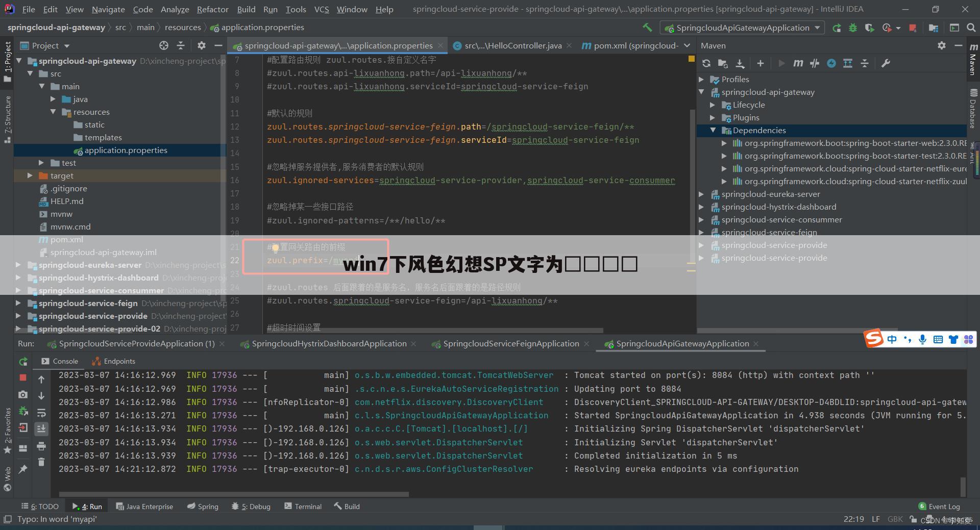Expand Maven Lifecycle node
The height and width of the screenshot is (530, 980).
713,105
